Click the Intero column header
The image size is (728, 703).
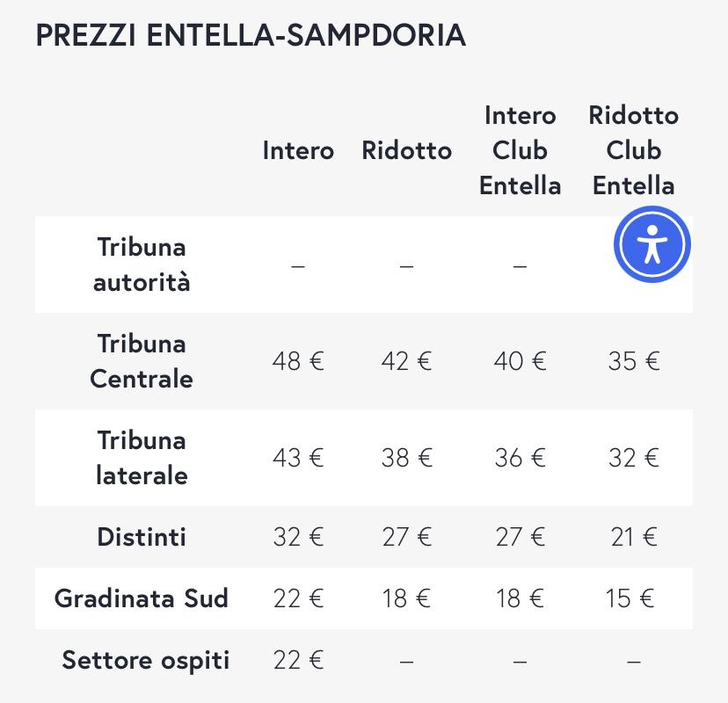(298, 150)
